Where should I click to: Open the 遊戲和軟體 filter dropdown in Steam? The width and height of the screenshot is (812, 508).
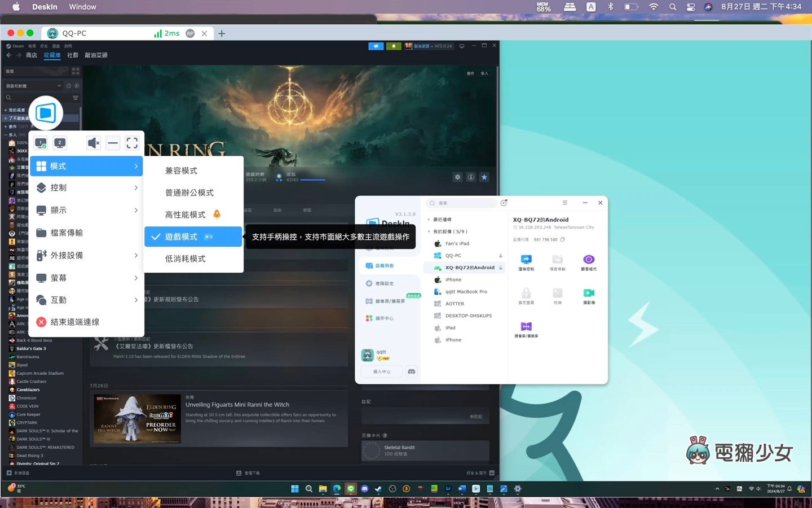click(33, 86)
